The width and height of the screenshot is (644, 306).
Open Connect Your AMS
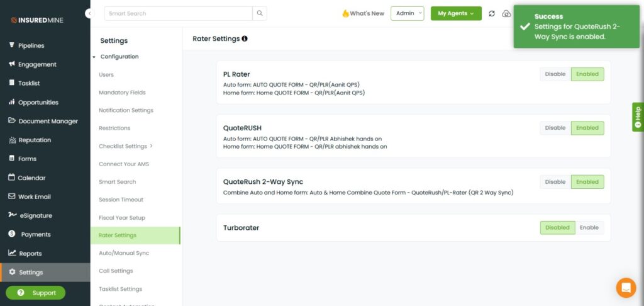tap(124, 164)
